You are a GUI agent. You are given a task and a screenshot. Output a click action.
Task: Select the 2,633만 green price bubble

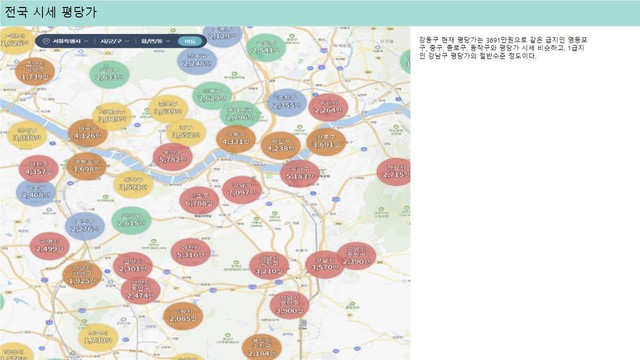109,75
